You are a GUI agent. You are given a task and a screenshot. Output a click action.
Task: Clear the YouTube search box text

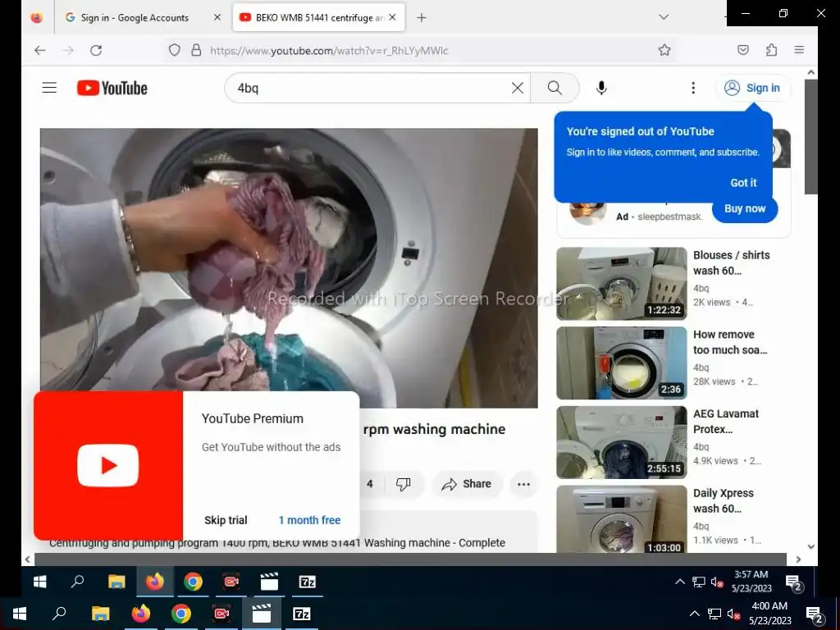(517, 88)
